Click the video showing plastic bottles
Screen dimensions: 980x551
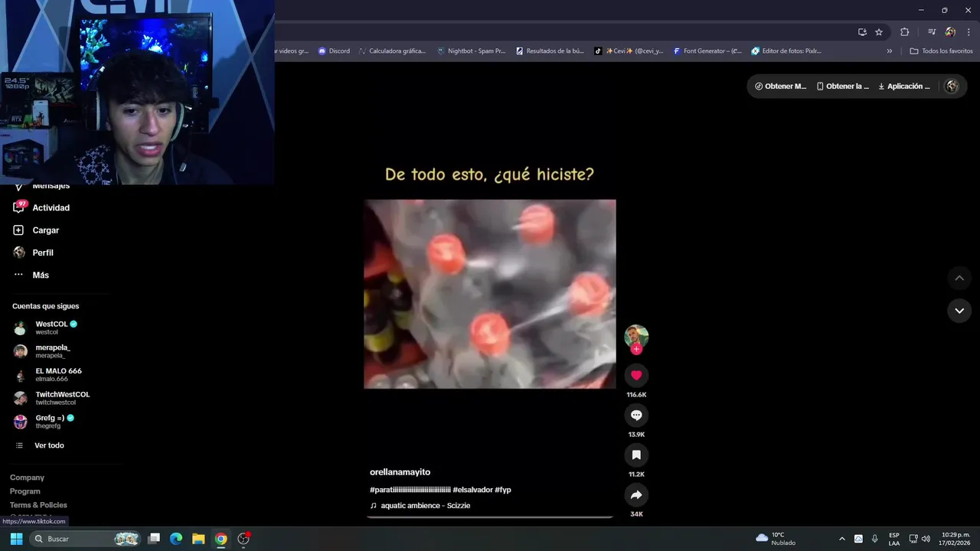click(490, 294)
